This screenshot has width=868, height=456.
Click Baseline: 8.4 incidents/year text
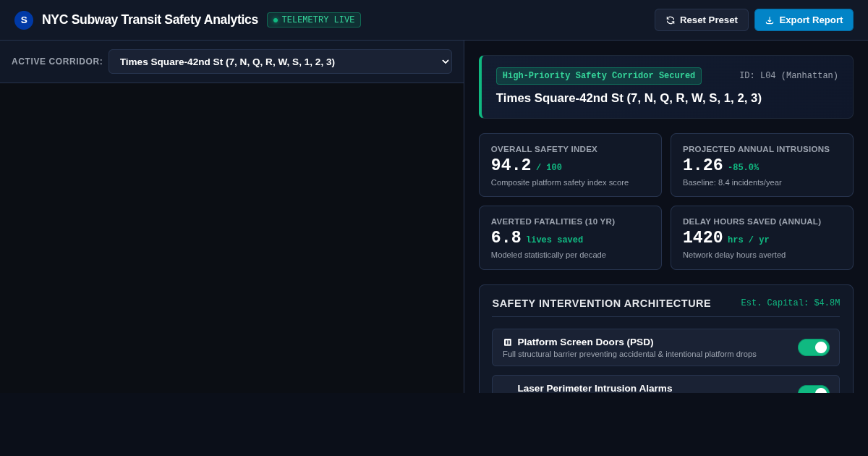(732, 182)
